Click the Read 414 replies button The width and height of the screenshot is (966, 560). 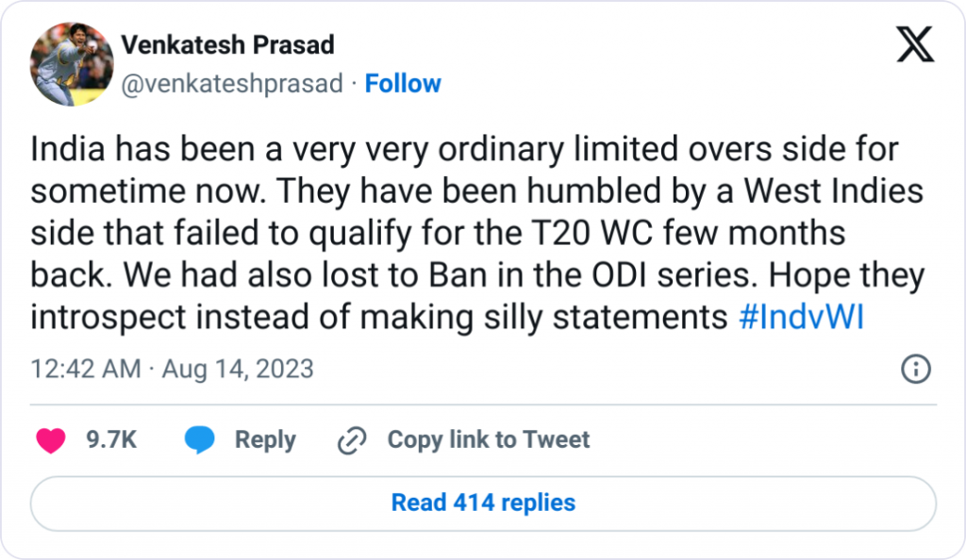[483, 502]
